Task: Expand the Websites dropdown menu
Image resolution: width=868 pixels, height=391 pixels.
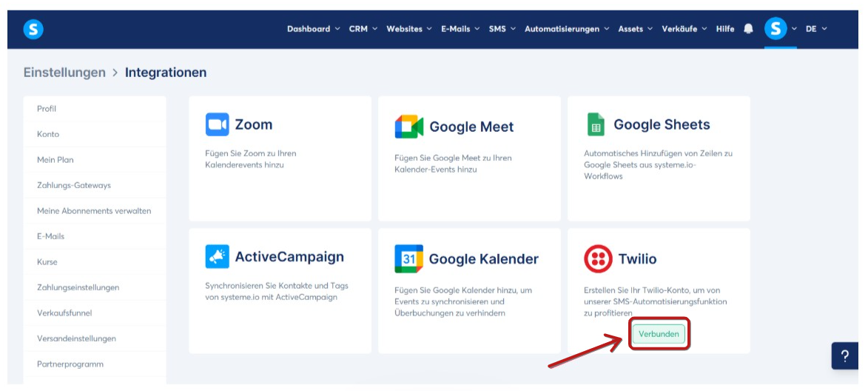Action: click(409, 29)
